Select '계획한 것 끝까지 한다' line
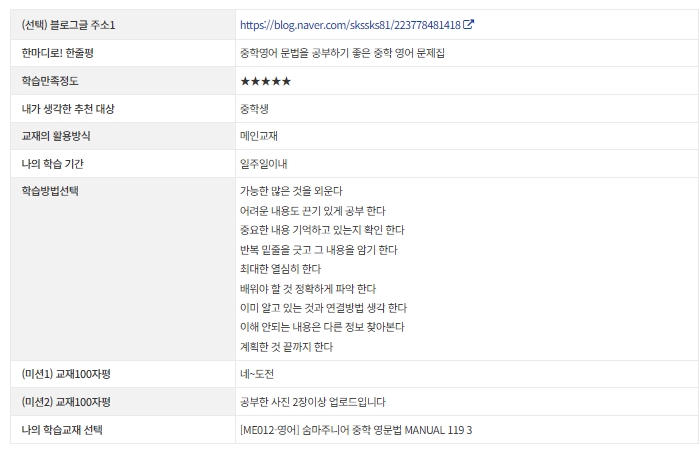Viewport: 700px width, 451px height. coord(286,347)
